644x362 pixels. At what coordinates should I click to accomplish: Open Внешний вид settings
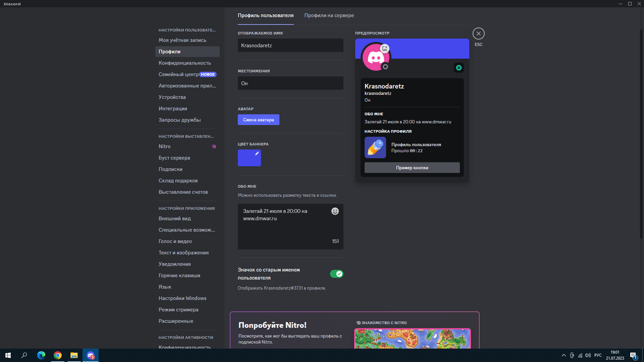187,219
